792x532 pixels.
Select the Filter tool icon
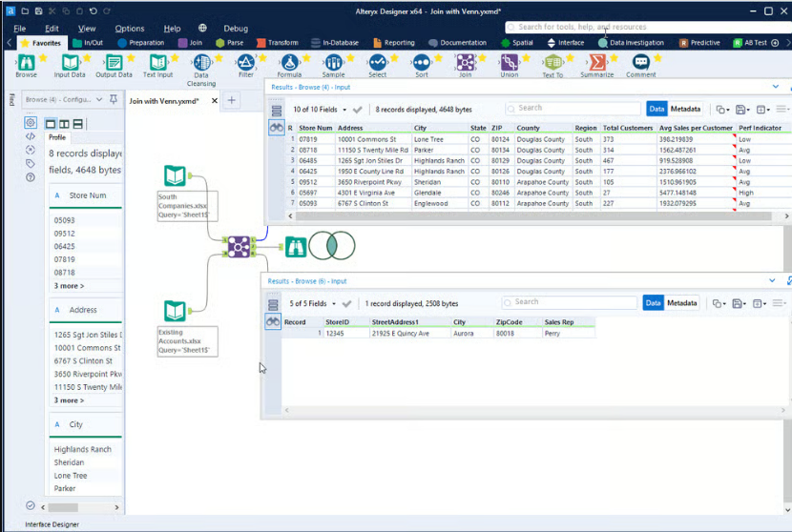tap(246, 63)
